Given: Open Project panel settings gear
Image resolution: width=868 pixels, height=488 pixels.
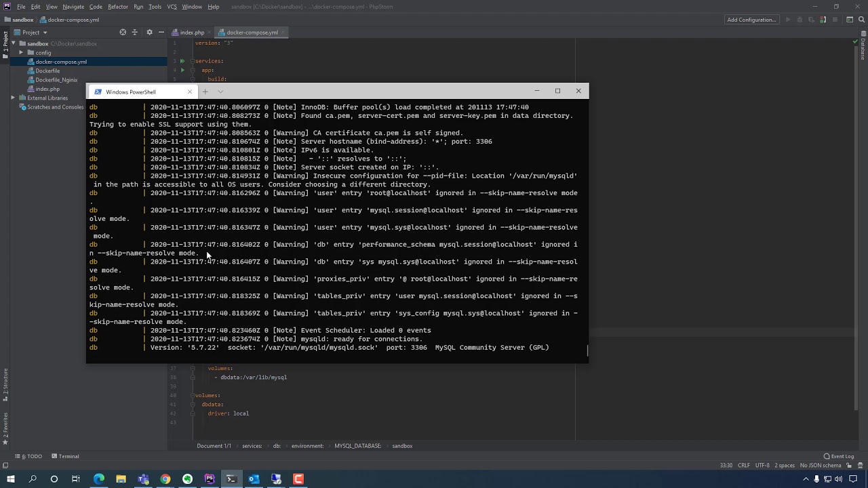Looking at the screenshot, I should tap(149, 32).
